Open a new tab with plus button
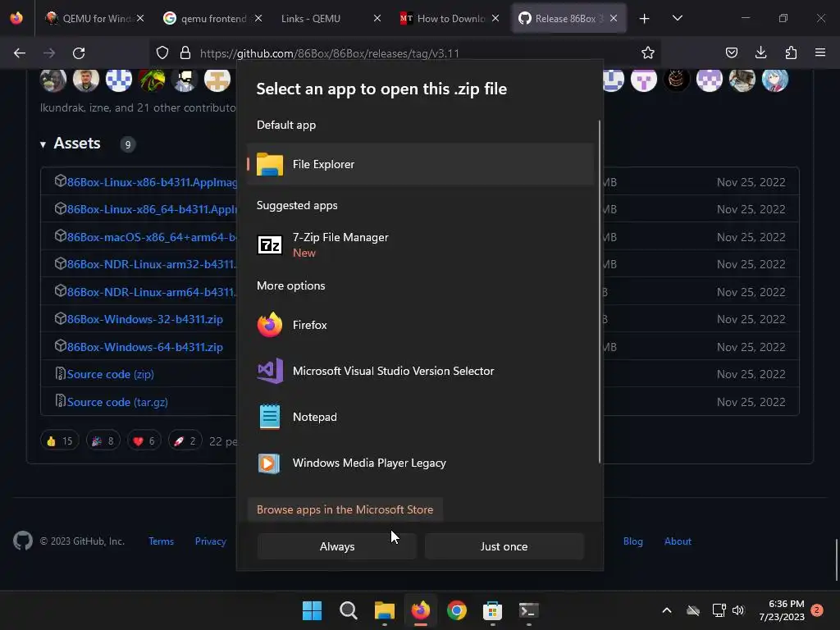 coord(645,19)
